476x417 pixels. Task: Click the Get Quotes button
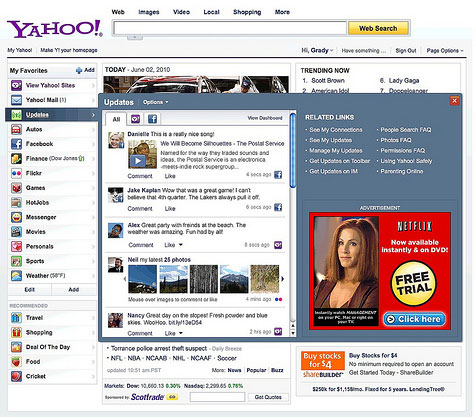point(268,397)
